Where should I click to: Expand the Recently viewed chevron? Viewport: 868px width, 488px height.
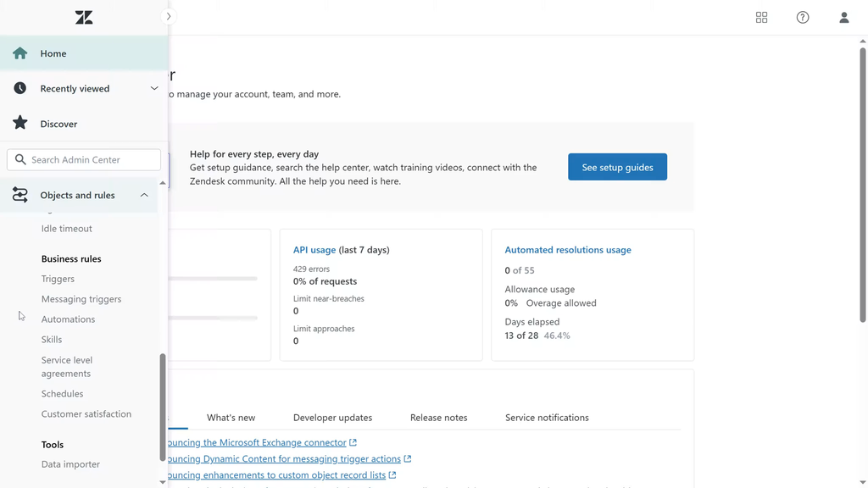coord(154,88)
